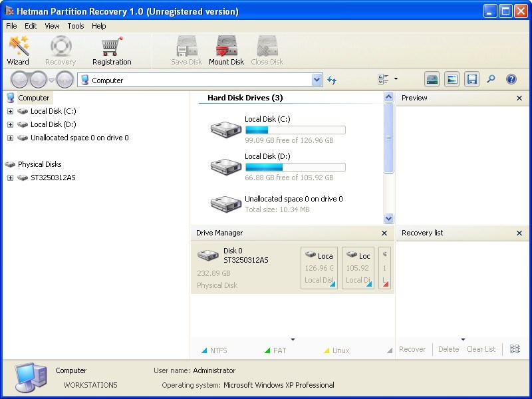The height and width of the screenshot is (399, 532).
Task: Expand Local Disk (C:) in the tree
Action: click(x=11, y=111)
